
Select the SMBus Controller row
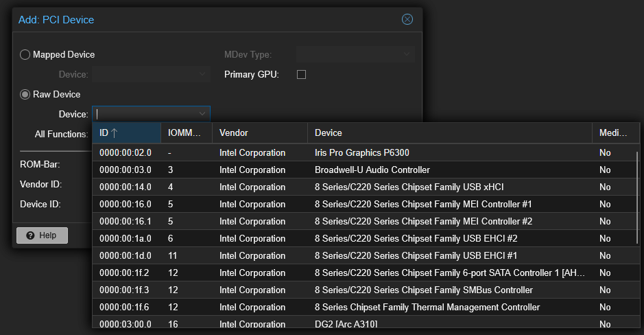pos(364,290)
